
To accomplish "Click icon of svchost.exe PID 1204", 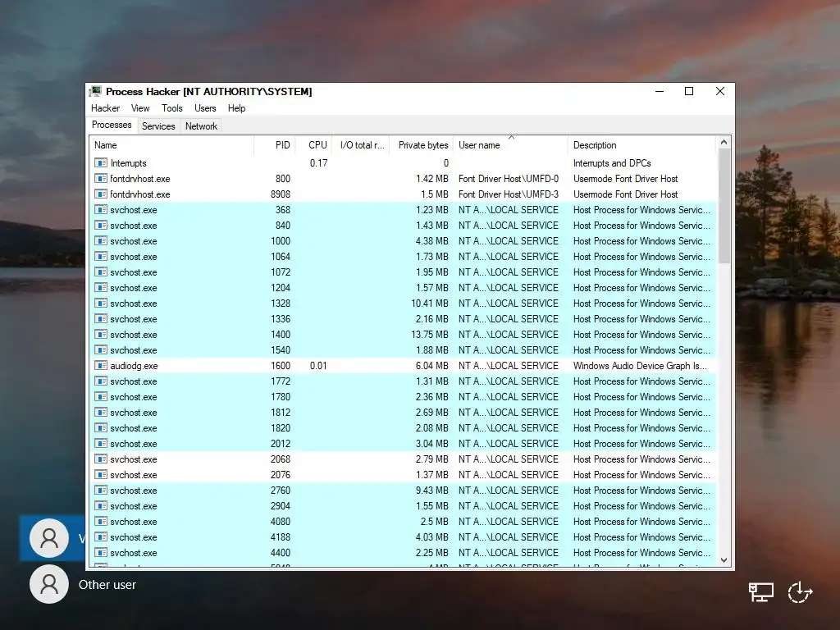I will point(101,288).
